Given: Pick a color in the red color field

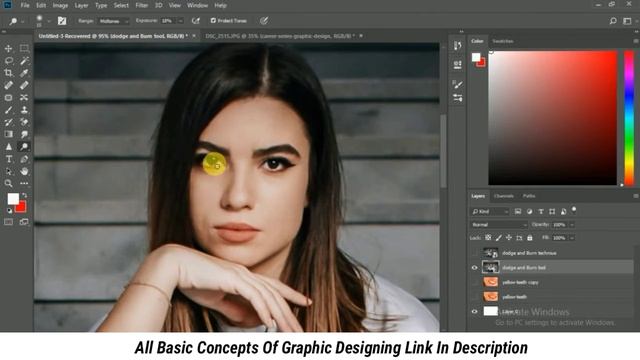Looking at the screenshot, I should click(x=553, y=118).
